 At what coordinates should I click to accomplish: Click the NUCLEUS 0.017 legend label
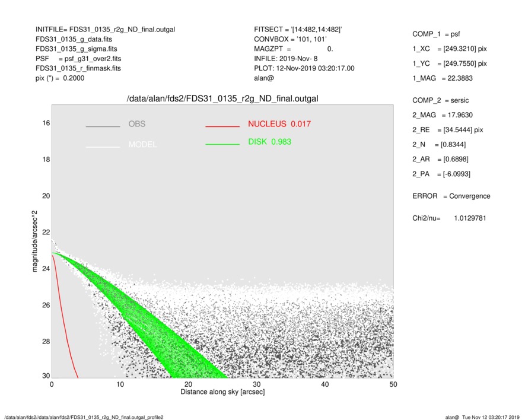point(279,124)
